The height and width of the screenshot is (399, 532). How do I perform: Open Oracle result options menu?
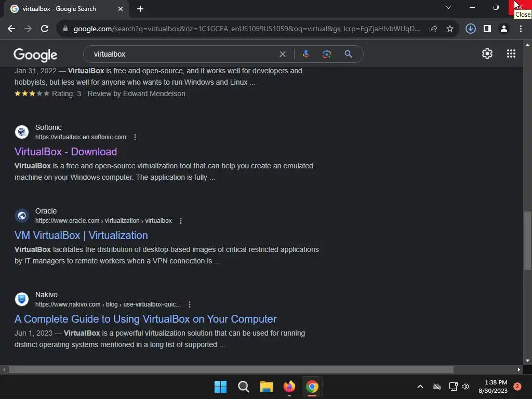tap(181, 221)
